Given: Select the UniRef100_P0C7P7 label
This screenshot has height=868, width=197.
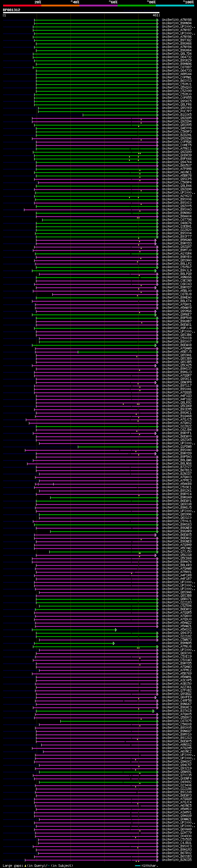Looking at the screenshot, I should click(x=176, y=111).
